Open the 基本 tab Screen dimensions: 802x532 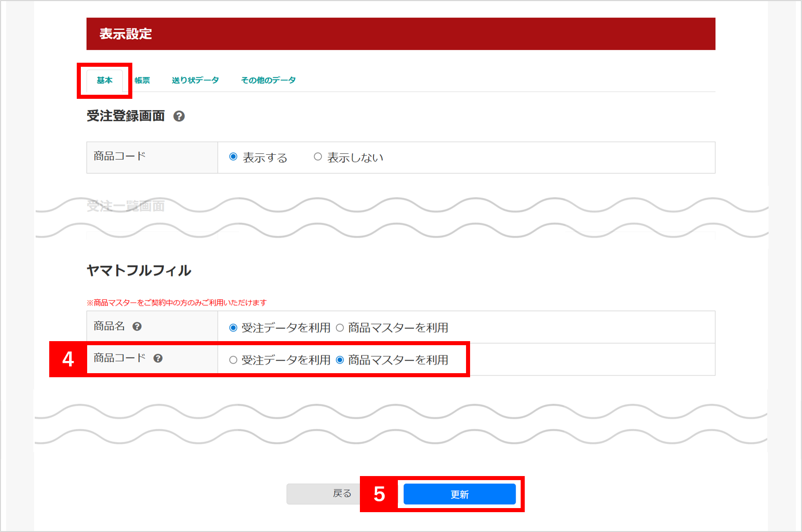104,80
